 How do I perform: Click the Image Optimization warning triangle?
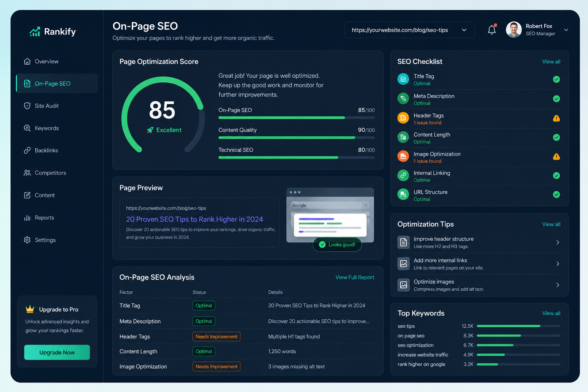pyautogui.click(x=557, y=157)
